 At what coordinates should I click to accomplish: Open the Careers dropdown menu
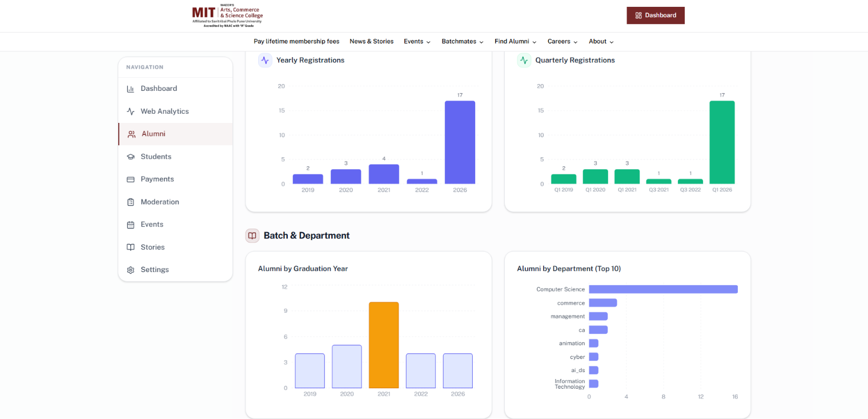(x=562, y=41)
